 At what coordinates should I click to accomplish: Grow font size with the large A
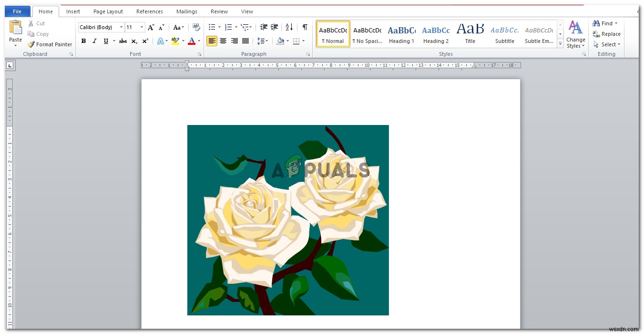[151, 27]
